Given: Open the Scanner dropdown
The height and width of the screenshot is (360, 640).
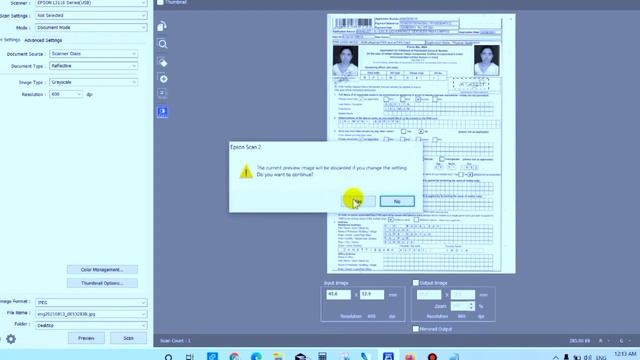Looking at the screenshot, I should click(91, 3).
